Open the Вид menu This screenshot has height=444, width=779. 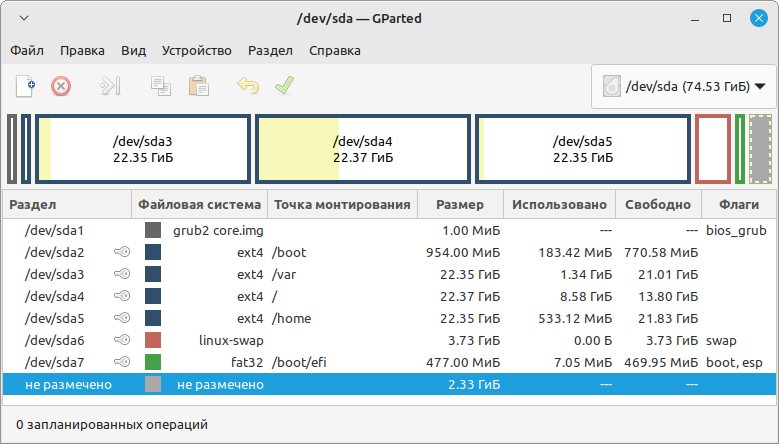coord(134,51)
